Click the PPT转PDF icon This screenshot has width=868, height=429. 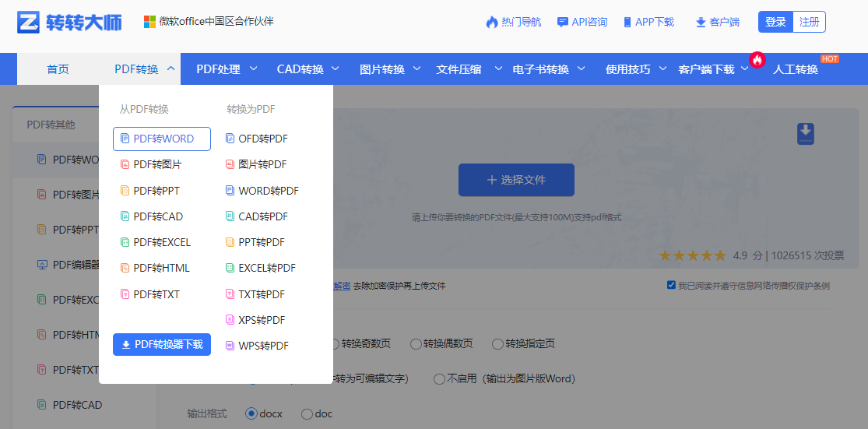coord(230,242)
